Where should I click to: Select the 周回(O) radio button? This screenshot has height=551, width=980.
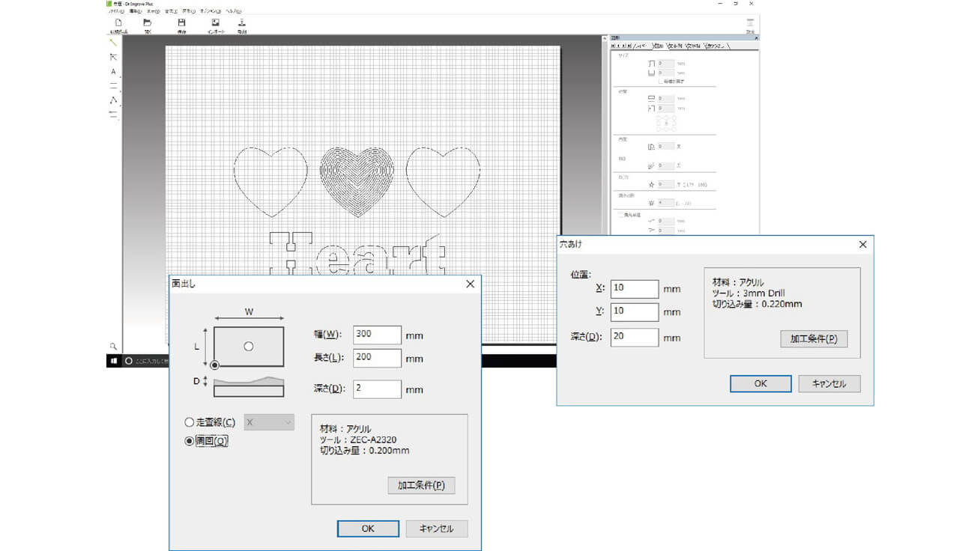click(190, 441)
